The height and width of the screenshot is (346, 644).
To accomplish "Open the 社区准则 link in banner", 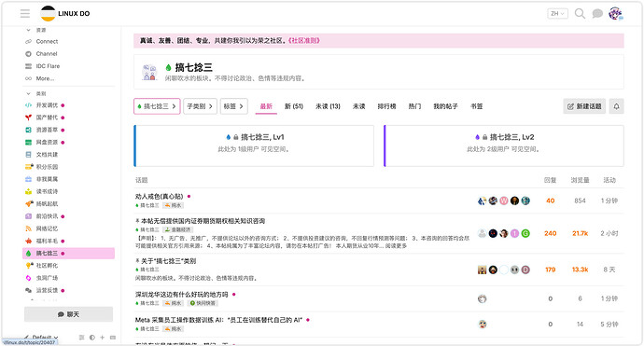I will coord(304,41).
